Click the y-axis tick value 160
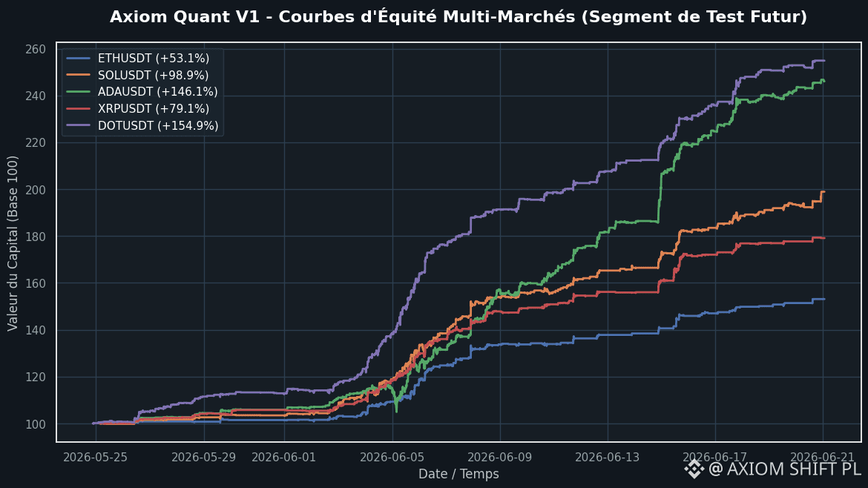 pyautogui.click(x=36, y=283)
